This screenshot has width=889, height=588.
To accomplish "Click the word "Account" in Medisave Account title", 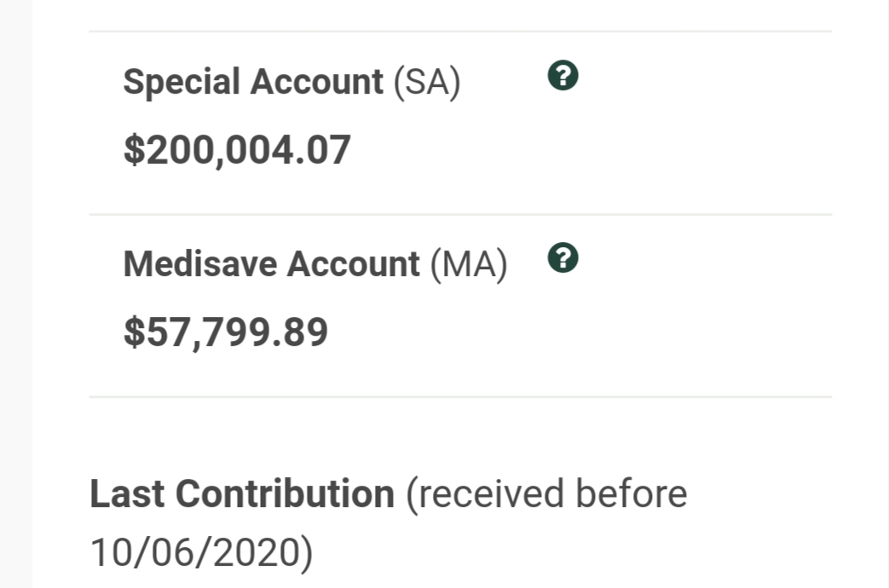I will [352, 264].
